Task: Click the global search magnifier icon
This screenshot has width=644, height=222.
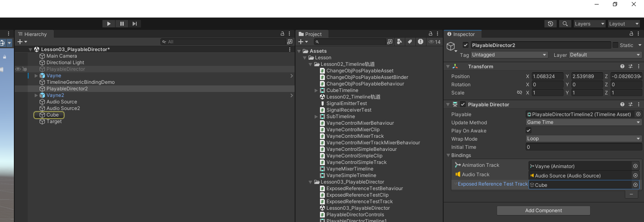Action: point(565,24)
